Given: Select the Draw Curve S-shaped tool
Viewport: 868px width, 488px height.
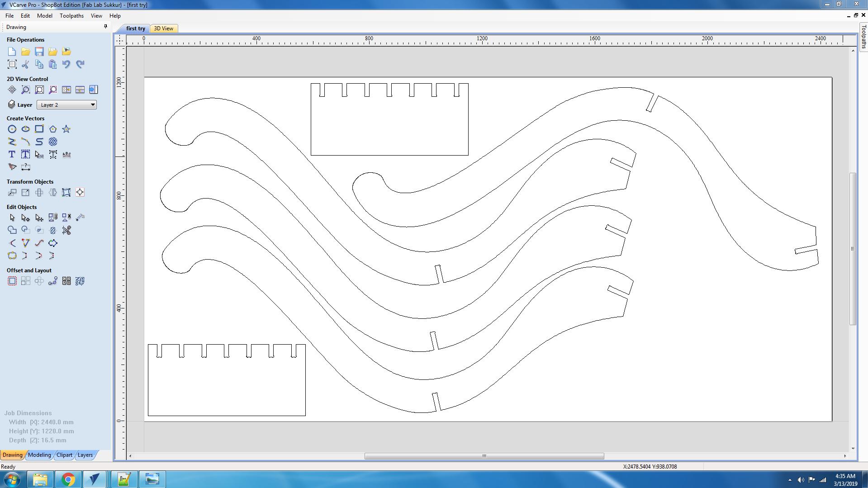Looking at the screenshot, I should [x=39, y=142].
